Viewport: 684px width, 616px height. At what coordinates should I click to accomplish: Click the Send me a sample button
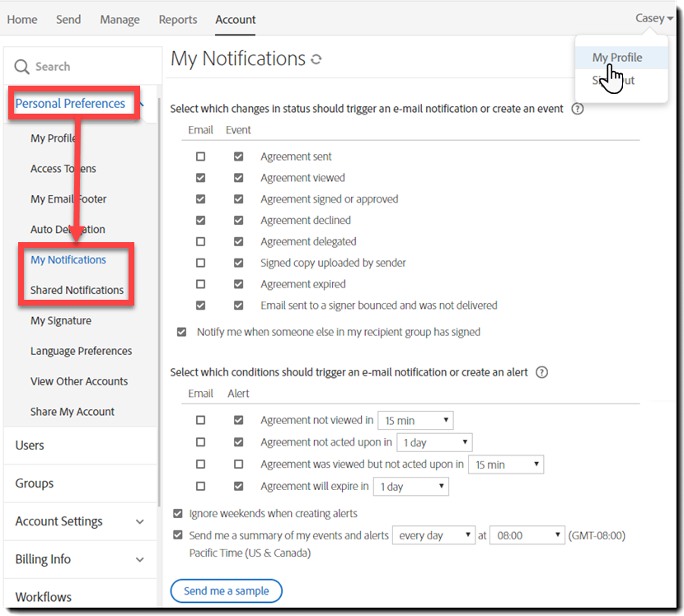[226, 590]
